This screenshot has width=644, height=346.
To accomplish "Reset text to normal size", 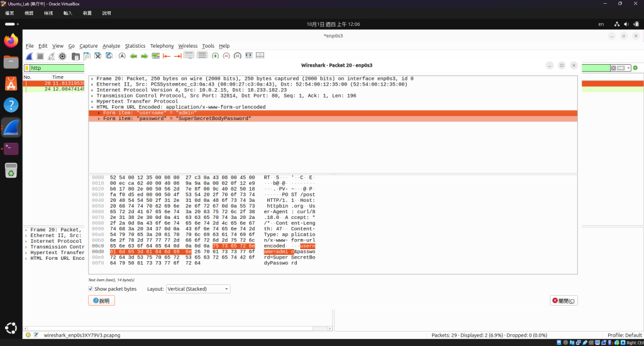I will (x=237, y=56).
